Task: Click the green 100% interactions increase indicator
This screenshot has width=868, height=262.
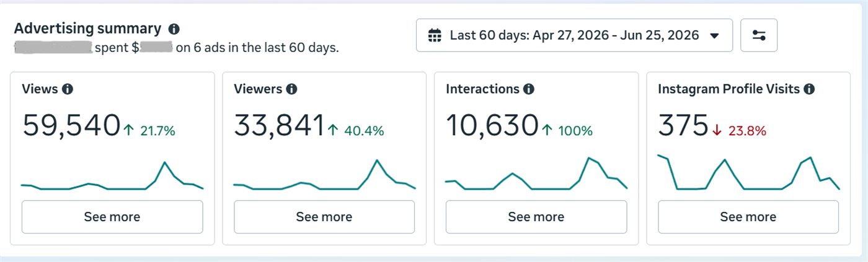Action: pos(567,131)
